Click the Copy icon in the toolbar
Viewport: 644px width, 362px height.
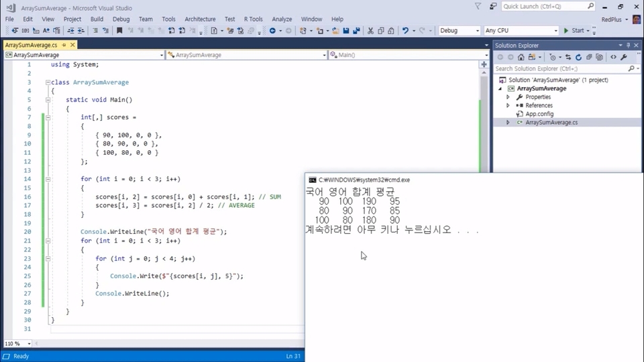[x=381, y=31]
